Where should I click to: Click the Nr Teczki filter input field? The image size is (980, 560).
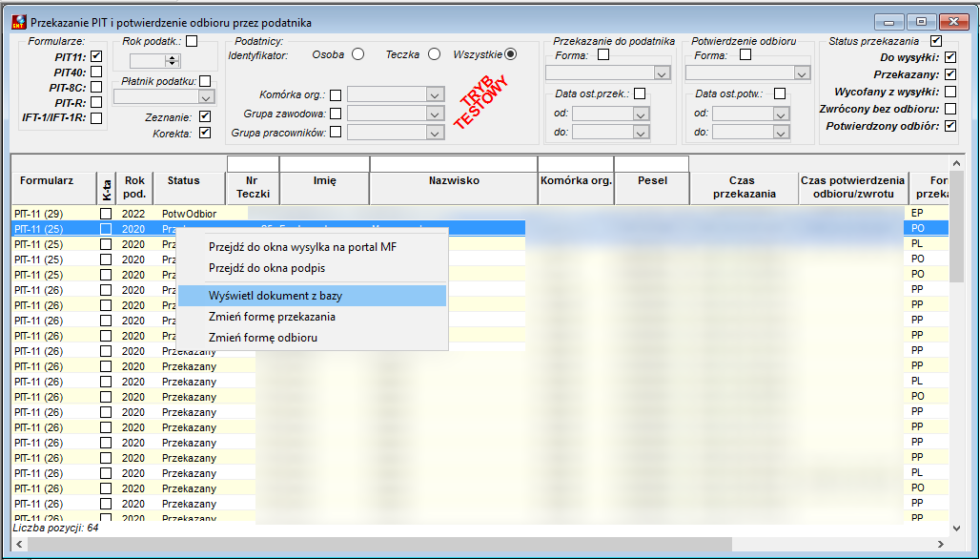(254, 164)
